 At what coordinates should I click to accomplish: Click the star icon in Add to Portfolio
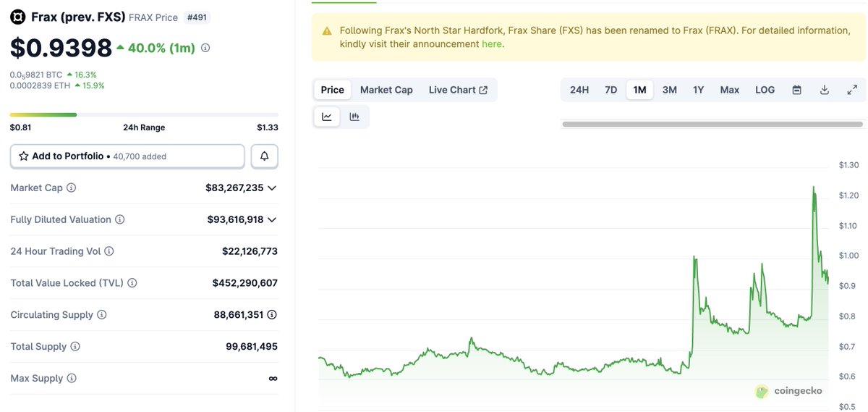coord(24,156)
